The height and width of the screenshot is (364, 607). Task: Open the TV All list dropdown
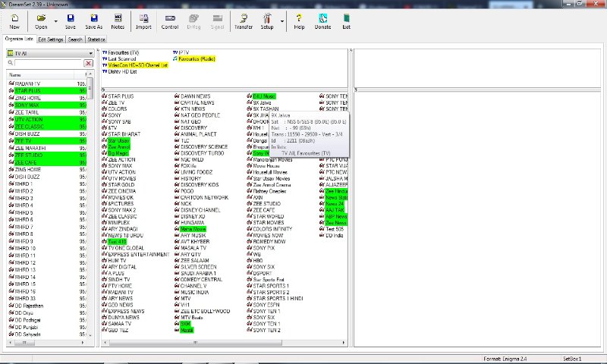(50, 53)
